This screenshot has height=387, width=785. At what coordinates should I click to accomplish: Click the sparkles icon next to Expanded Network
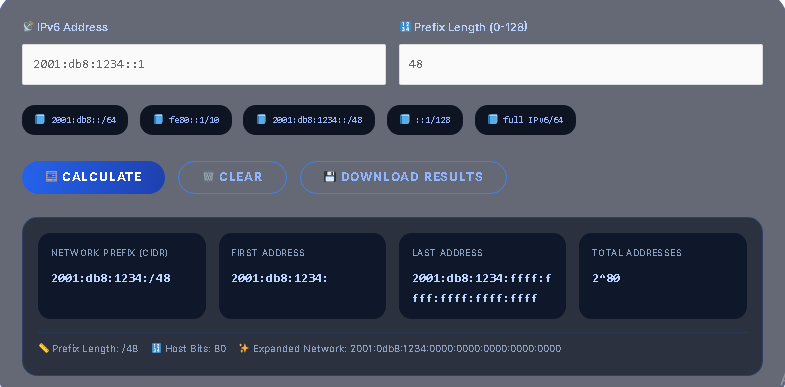point(244,348)
